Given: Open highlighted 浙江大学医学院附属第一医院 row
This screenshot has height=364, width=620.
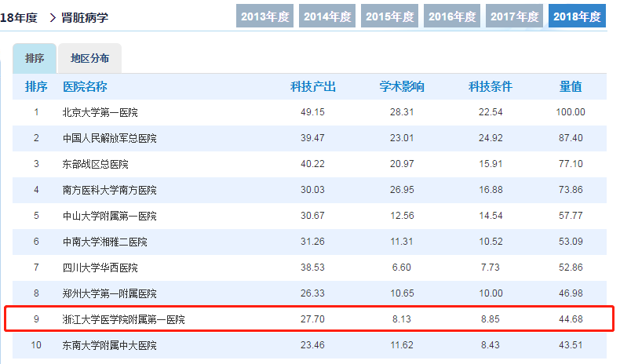Looking at the screenshot, I should coord(124,319).
